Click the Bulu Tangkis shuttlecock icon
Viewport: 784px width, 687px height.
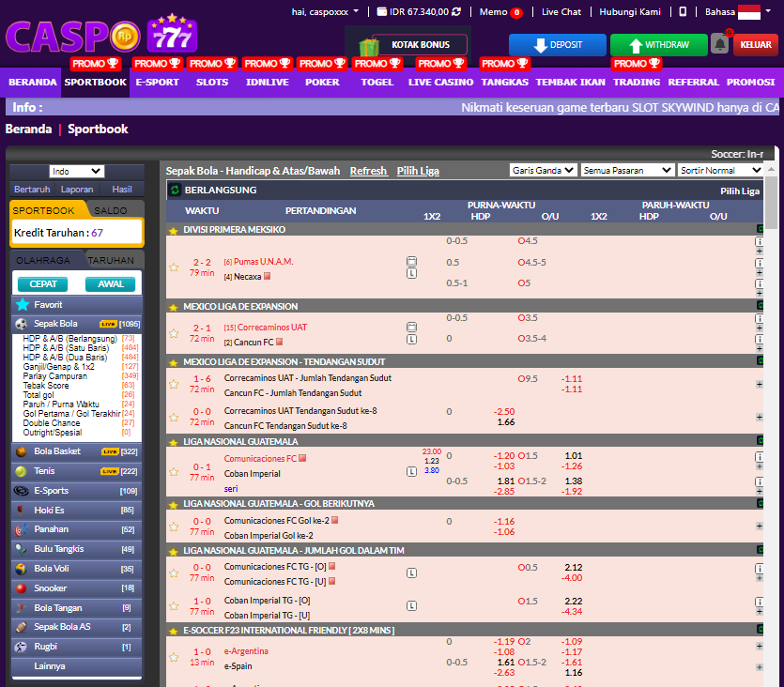tap(21, 549)
